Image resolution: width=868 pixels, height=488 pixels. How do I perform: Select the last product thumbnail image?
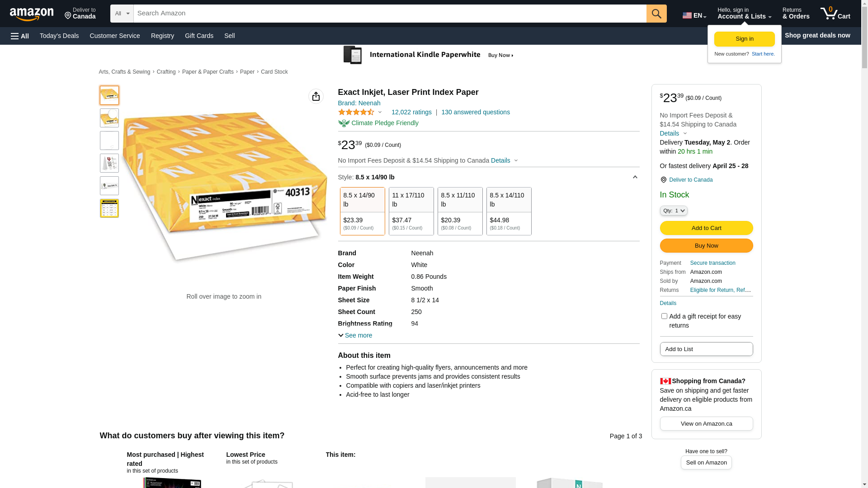click(109, 208)
